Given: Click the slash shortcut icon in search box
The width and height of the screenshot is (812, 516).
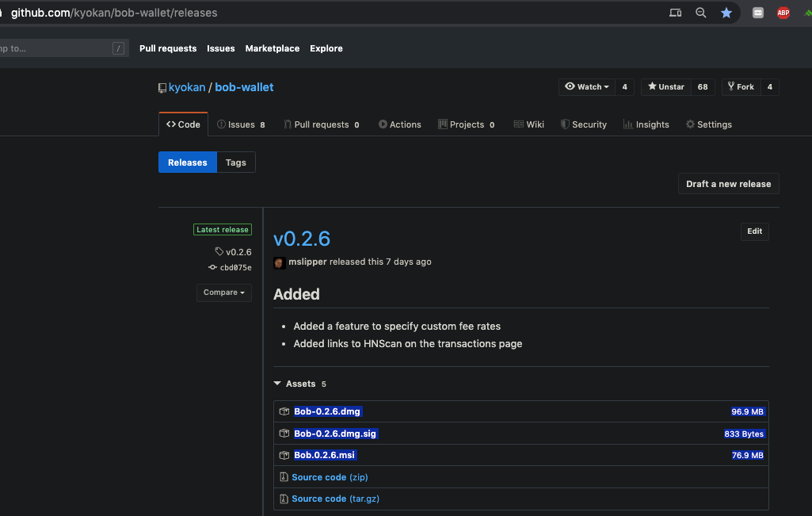Looking at the screenshot, I should [x=118, y=48].
